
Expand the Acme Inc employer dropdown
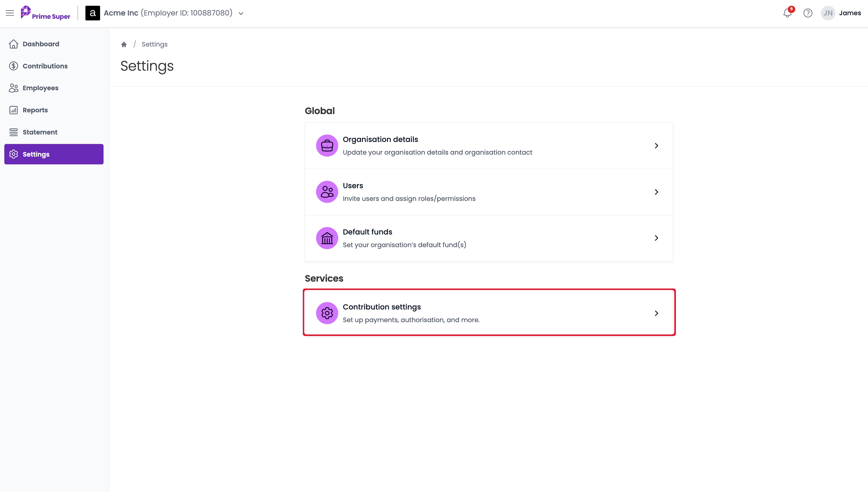[x=241, y=14]
